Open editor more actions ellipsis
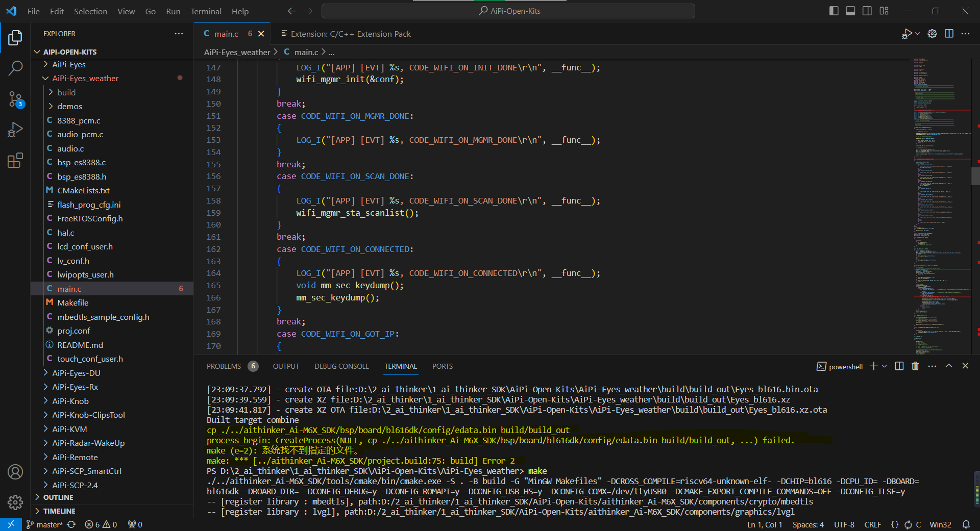 (x=965, y=34)
